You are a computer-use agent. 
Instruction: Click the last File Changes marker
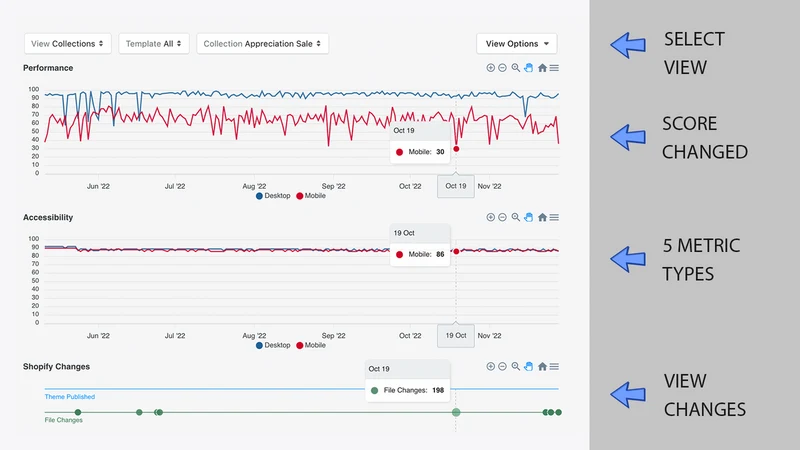coord(558,412)
